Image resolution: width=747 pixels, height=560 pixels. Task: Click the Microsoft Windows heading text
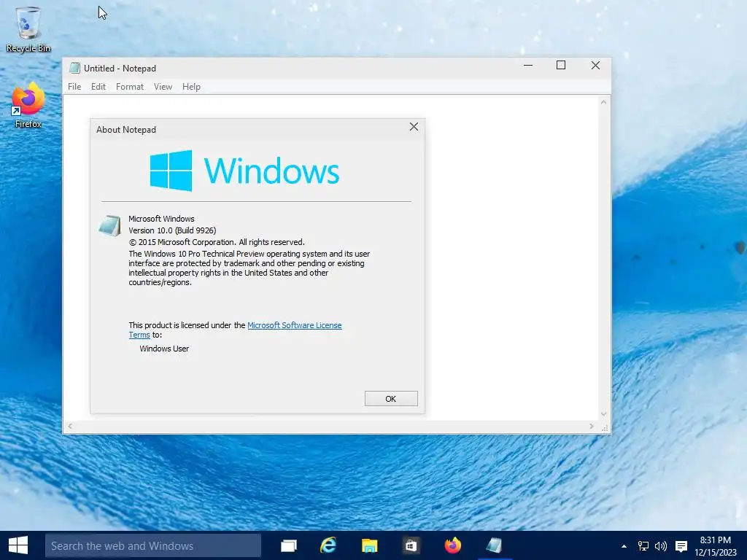click(x=161, y=219)
